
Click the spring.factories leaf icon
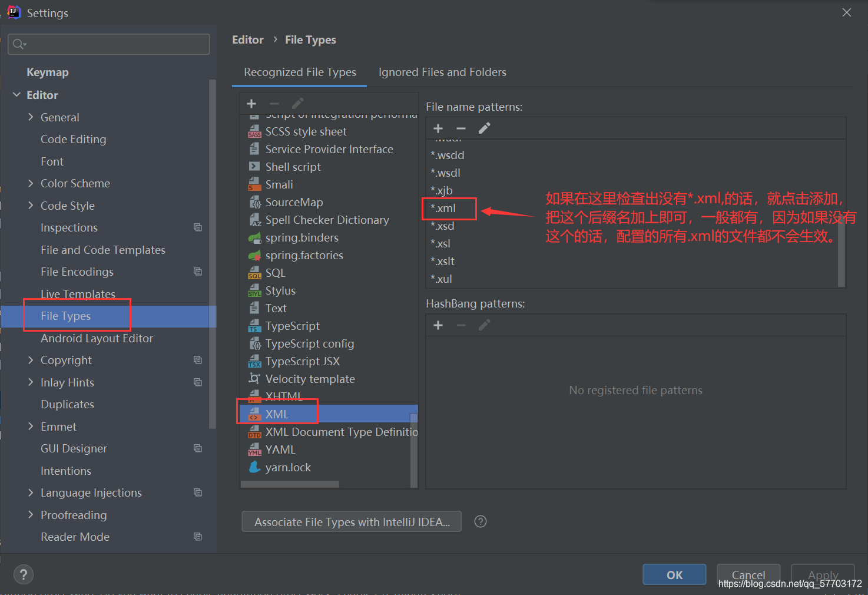pos(254,255)
